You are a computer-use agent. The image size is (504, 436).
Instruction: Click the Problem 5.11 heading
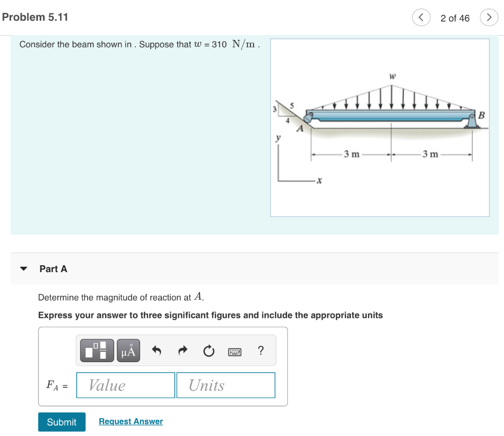click(35, 16)
